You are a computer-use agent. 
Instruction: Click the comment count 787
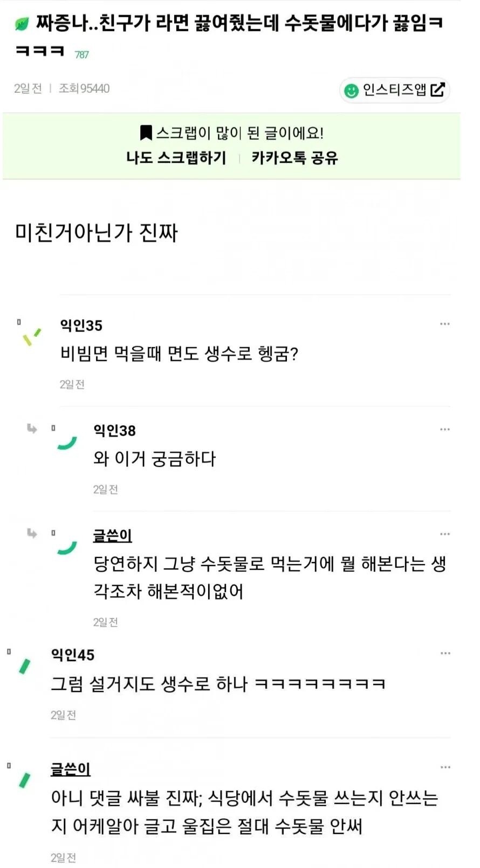coord(82,55)
